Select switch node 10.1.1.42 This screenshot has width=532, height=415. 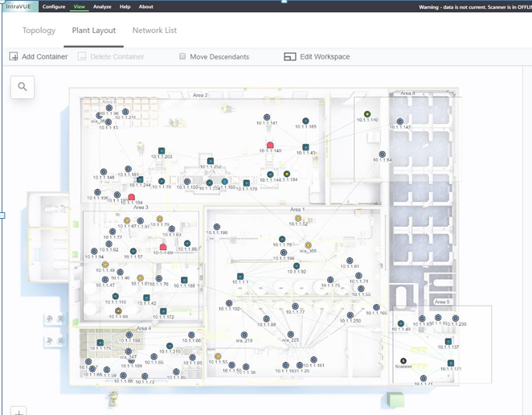146,298
